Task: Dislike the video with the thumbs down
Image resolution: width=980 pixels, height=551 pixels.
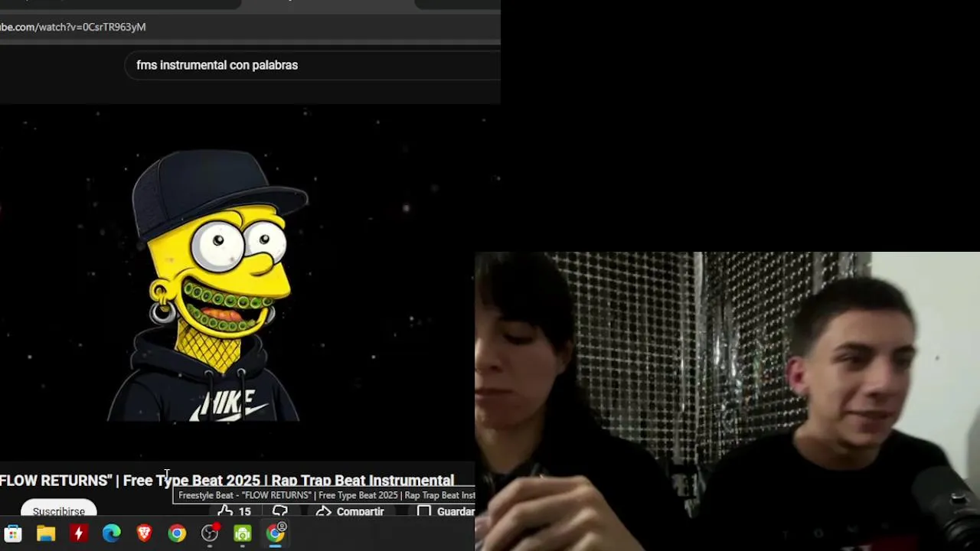Action: tap(280, 511)
